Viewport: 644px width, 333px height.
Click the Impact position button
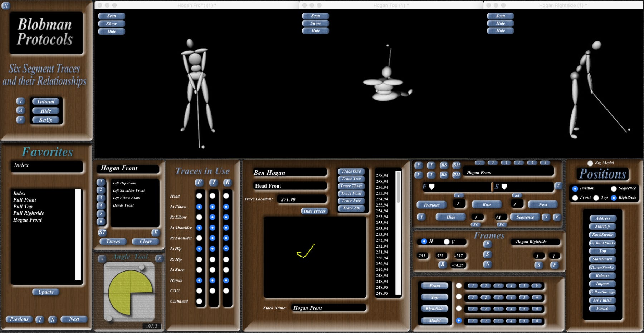click(x=602, y=284)
